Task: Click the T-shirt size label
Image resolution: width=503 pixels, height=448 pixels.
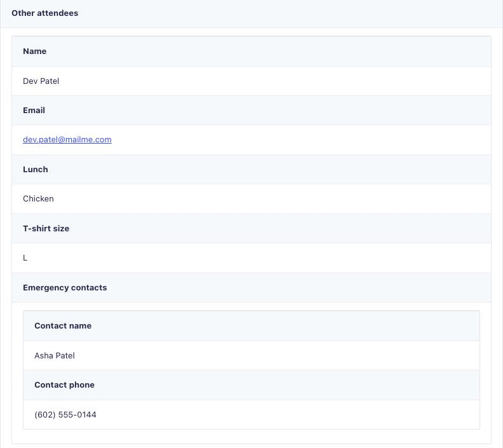Action: tap(46, 229)
